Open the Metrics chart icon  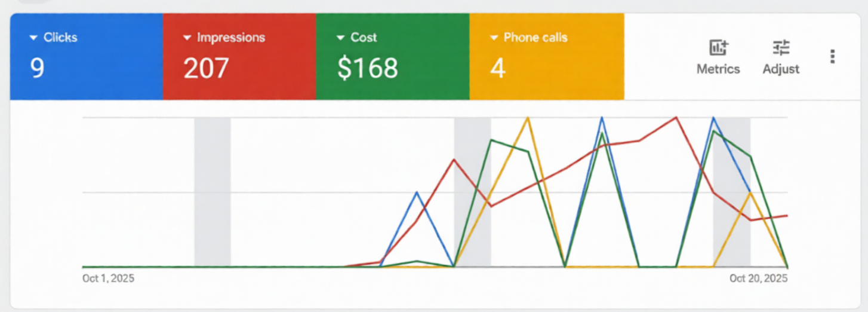[x=718, y=48]
